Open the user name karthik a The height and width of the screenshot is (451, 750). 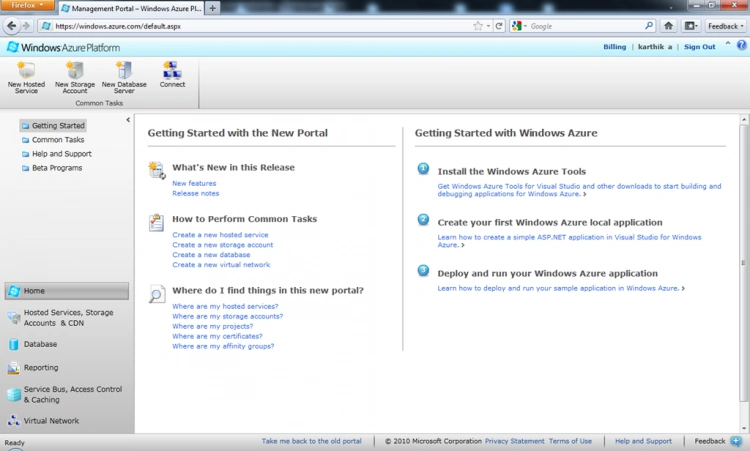(655, 46)
